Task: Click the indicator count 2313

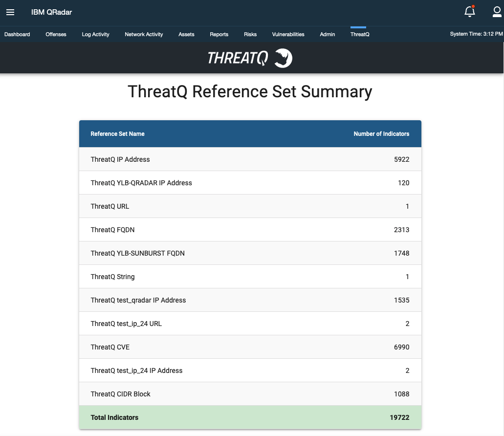Action: (401, 230)
